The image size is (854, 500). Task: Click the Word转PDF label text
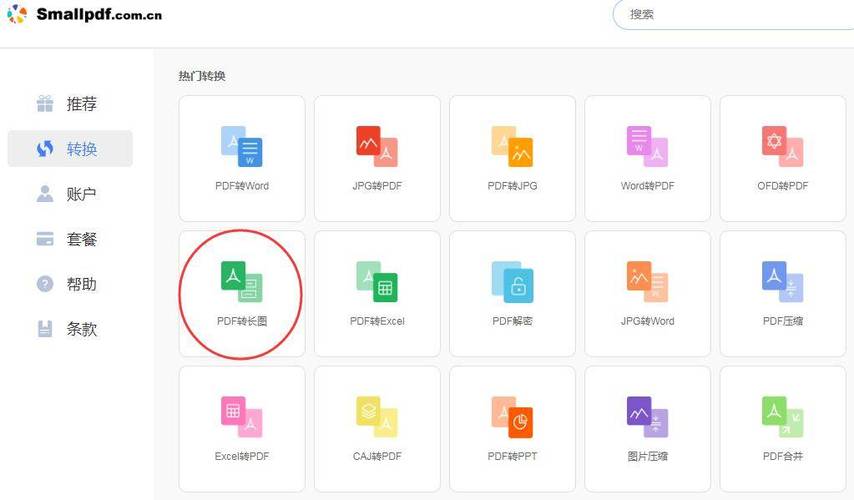pyautogui.click(x=647, y=186)
